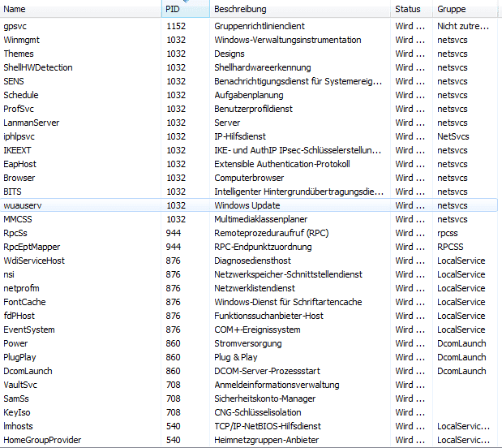Select the EventSystem service name

point(29,330)
